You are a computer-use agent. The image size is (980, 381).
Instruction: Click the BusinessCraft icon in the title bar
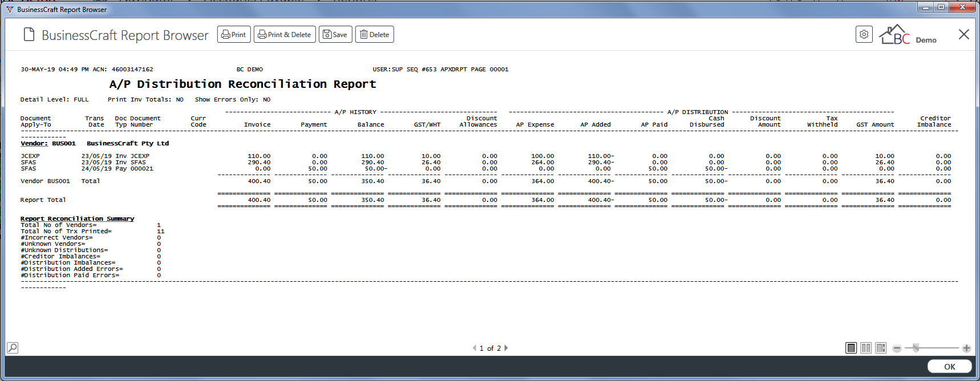[x=10, y=9]
